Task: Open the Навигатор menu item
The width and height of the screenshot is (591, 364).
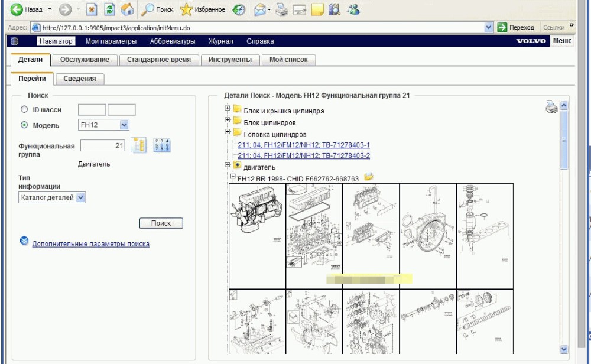Action: tap(56, 41)
